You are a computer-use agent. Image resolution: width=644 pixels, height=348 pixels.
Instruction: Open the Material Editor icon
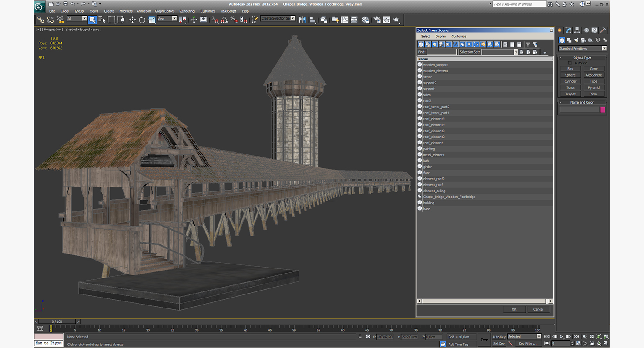coord(366,20)
